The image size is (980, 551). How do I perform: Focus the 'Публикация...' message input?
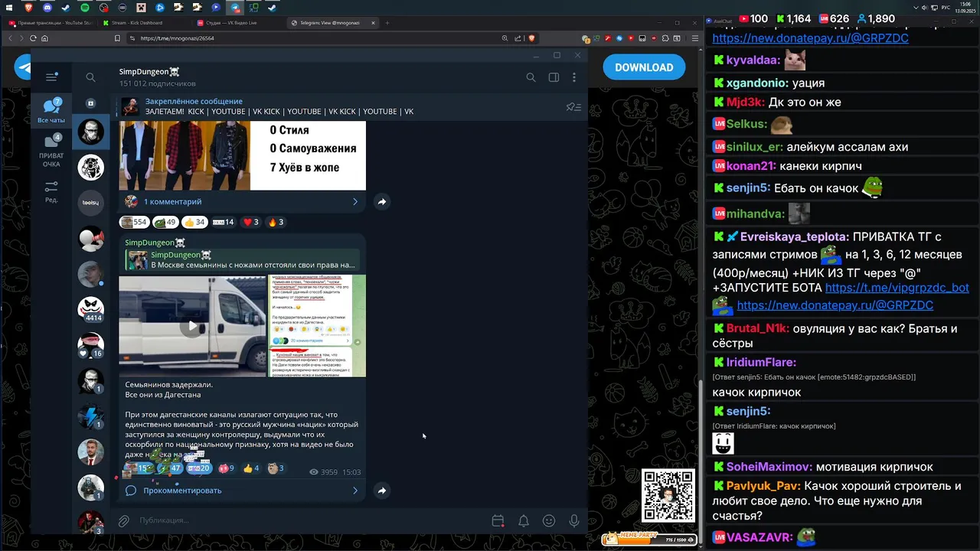[x=306, y=521]
